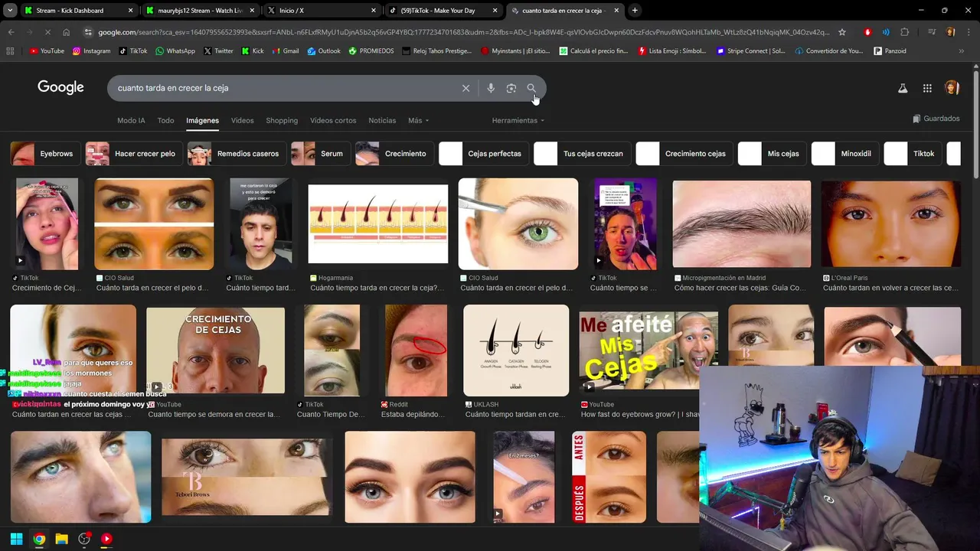Viewport: 980px width, 551px height.
Task: Open the blue sound-wave extension icon
Action: click(886, 32)
